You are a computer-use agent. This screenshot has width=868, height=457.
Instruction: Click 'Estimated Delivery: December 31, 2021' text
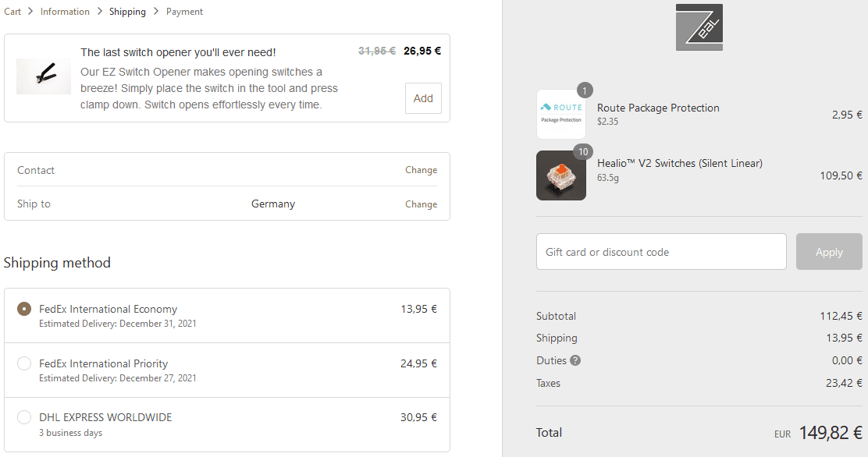[117, 324]
